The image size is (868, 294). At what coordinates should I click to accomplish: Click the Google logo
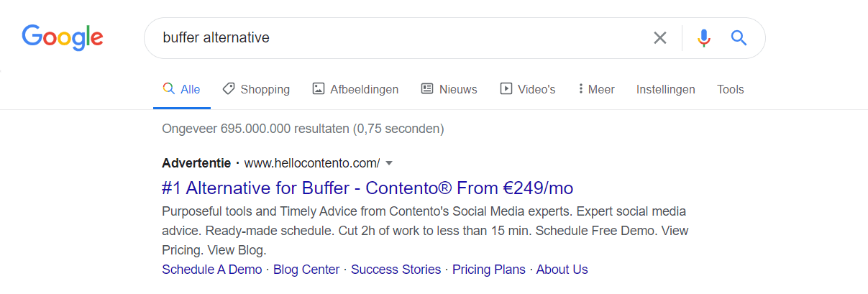(63, 37)
